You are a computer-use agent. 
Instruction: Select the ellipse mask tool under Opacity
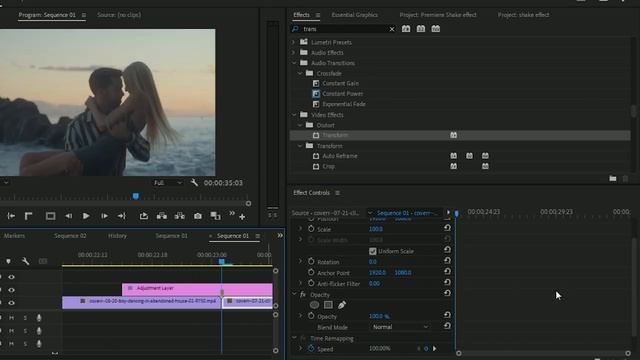coord(314,304)
